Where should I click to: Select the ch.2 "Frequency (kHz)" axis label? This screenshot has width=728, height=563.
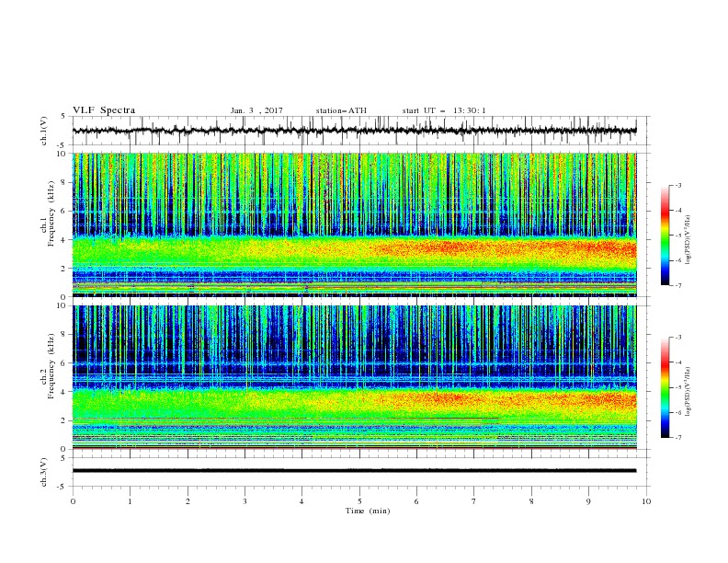pos(51,364)
